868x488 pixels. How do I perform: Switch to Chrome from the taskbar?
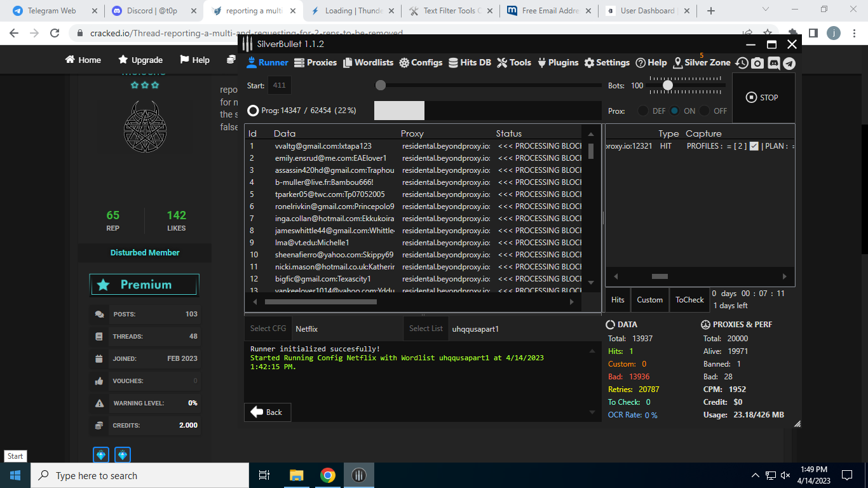pos(328,475)
